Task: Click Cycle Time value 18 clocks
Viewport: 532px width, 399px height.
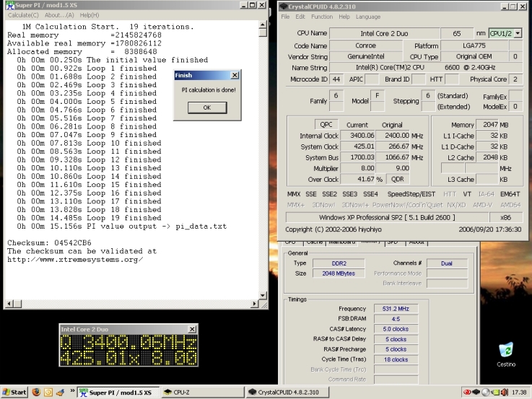Action: click(396, 359)
